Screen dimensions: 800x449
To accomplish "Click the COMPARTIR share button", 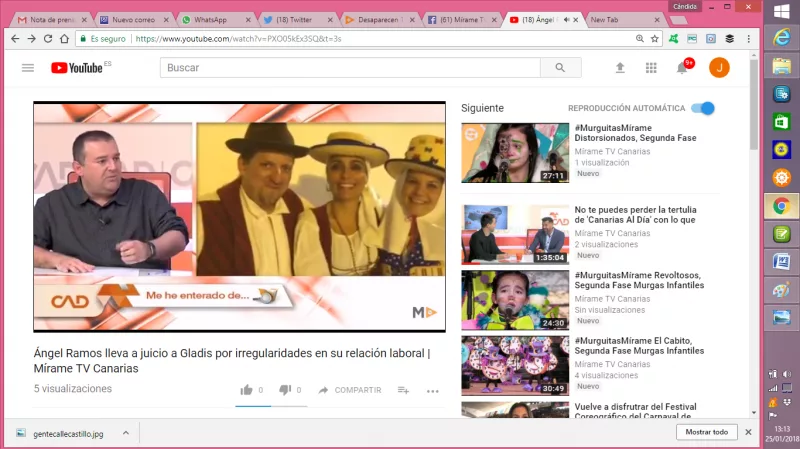I will [x=350, y=390].
